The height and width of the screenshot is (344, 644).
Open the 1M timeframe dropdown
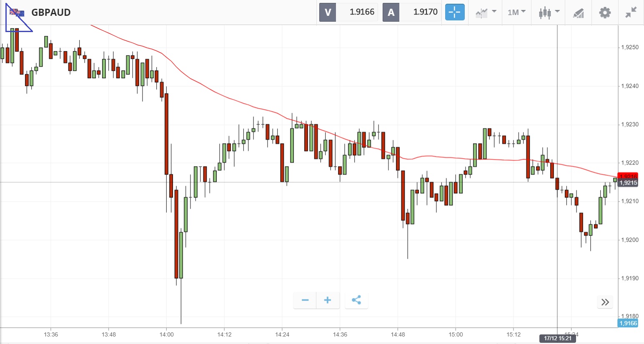(516, 12)
